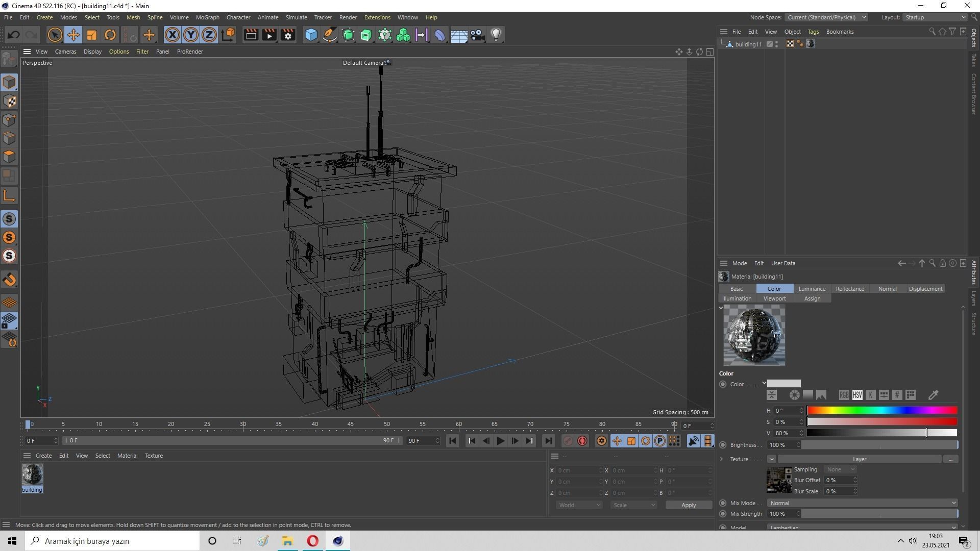Add a Cube primitive object
Screen dimensions: 980x551
[x=311, y=35]
